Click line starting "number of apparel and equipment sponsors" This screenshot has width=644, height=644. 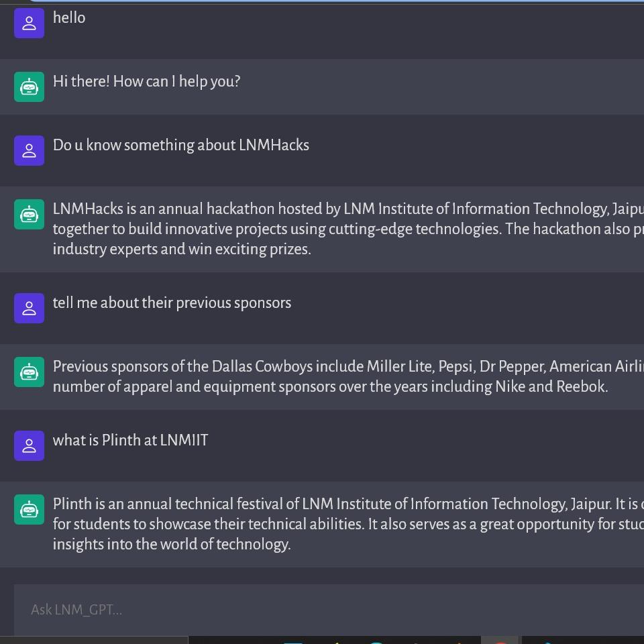(330, 386)
